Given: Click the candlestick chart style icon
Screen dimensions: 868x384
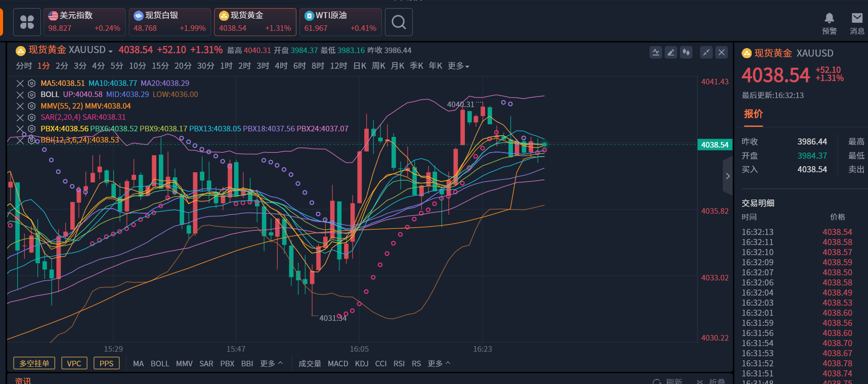Looking at the screenshot, I should pos(686,52).
